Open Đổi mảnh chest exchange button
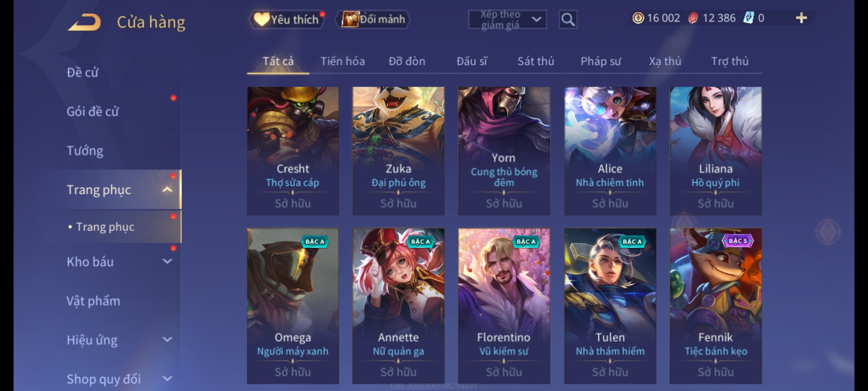Screen dimensions: 868x391 (373, 19)
